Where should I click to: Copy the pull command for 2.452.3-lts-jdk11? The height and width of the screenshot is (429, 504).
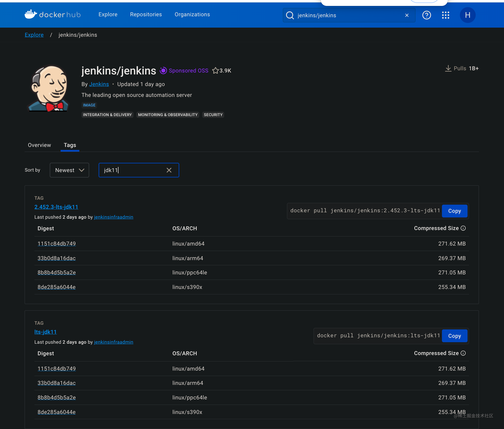tap(454, 211)
